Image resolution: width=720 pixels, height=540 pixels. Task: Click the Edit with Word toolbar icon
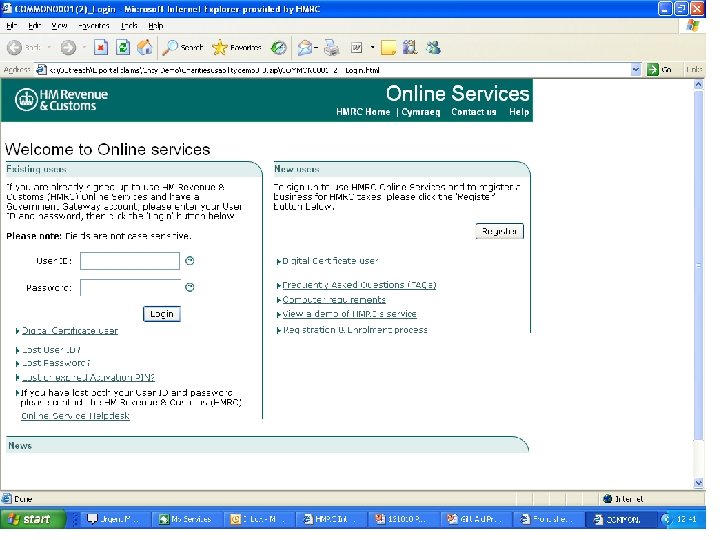pos(356,47)
